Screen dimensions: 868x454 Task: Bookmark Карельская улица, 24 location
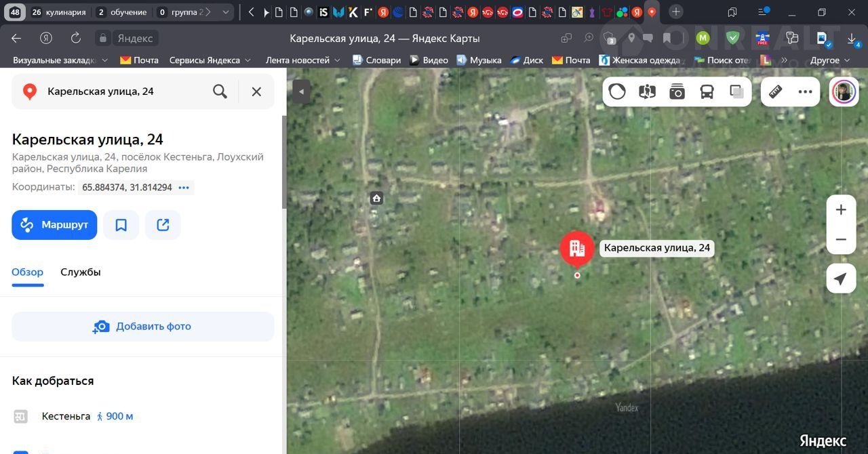[x=121, y=225]
